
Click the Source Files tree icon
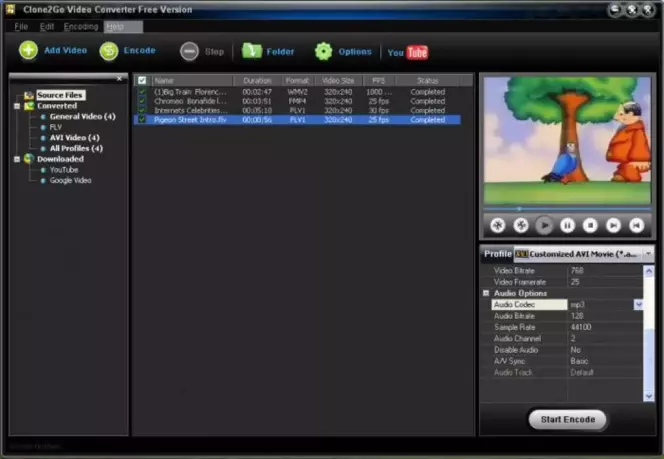click(29, 95)
